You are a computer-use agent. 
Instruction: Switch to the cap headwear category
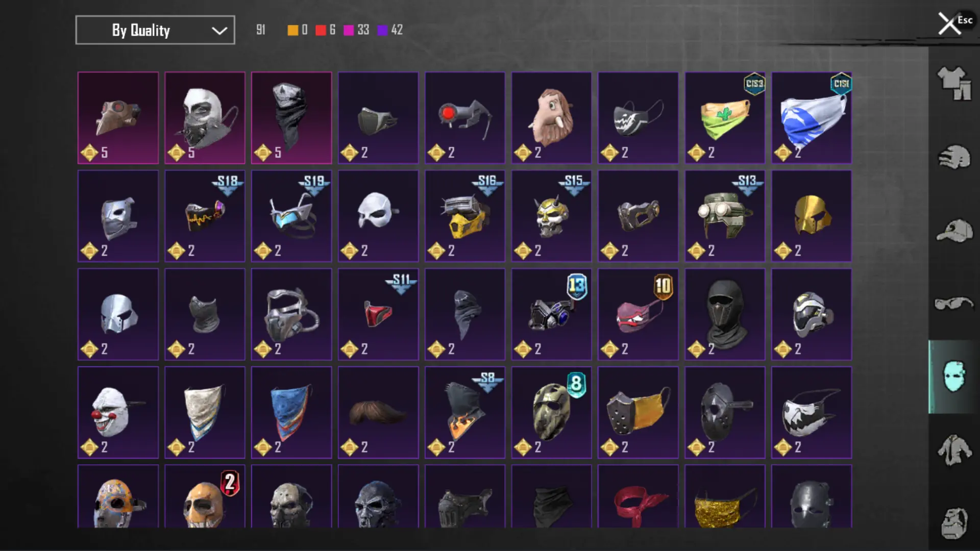954,231
